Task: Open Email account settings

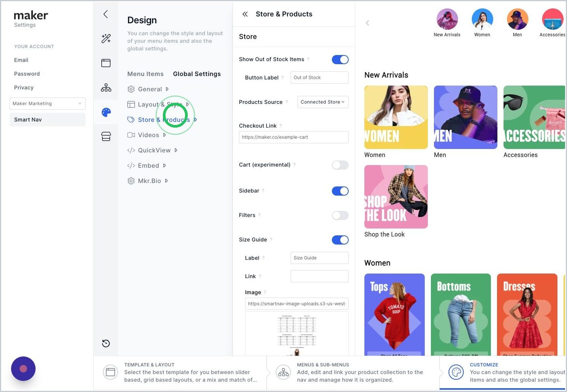Action: [x=21, y=60]
